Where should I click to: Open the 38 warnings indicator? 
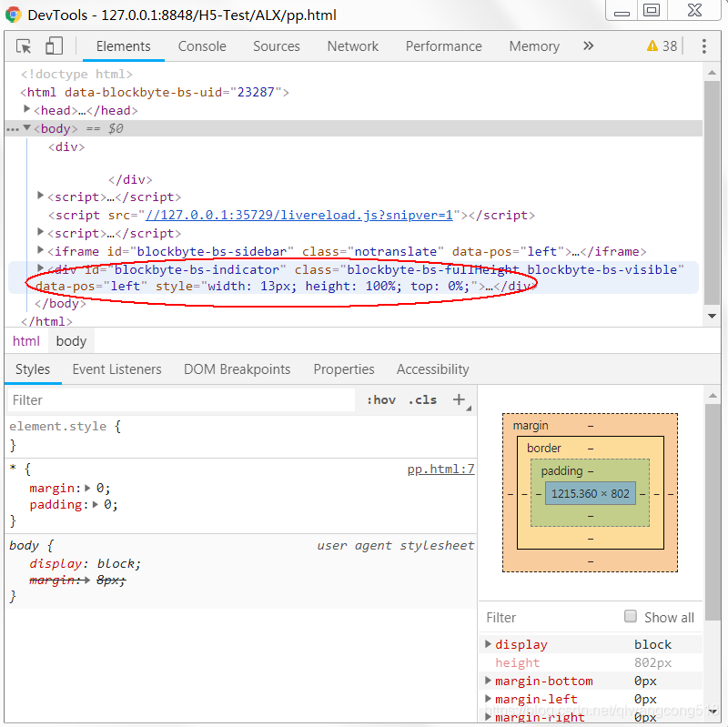coord(662,46)
